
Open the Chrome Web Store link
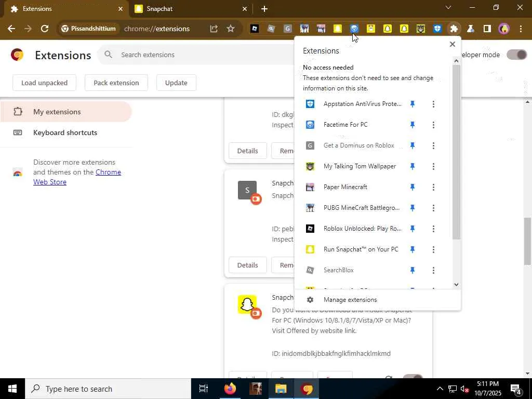(x=77, y=177)
